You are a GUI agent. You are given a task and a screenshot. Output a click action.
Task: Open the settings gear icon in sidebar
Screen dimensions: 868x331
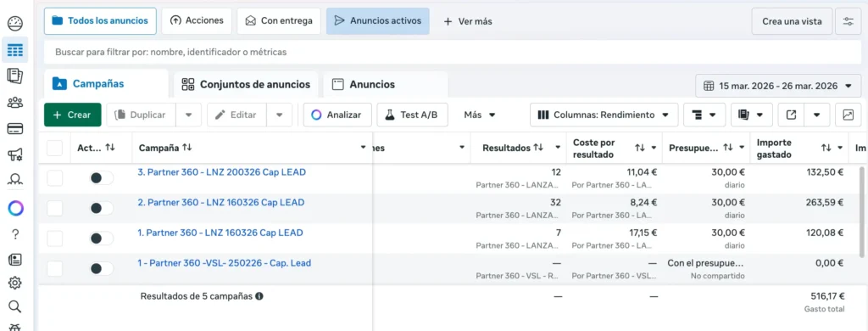tap(15, 283)
